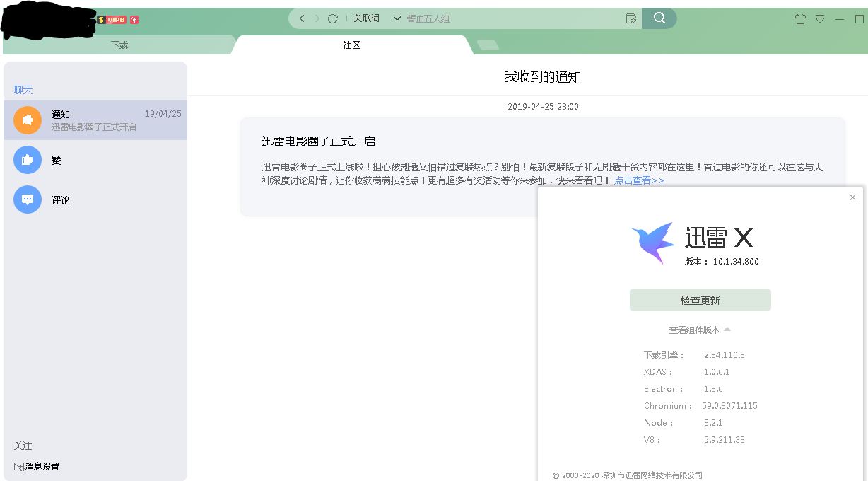Open the T-shirt skin theme icon
The height and width of the screenshot is (481, 868).
point(800,18)
